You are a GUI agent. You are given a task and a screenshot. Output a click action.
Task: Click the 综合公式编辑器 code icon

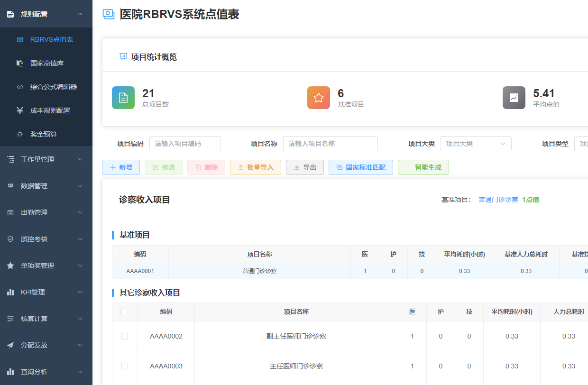[x=20, y=86]
